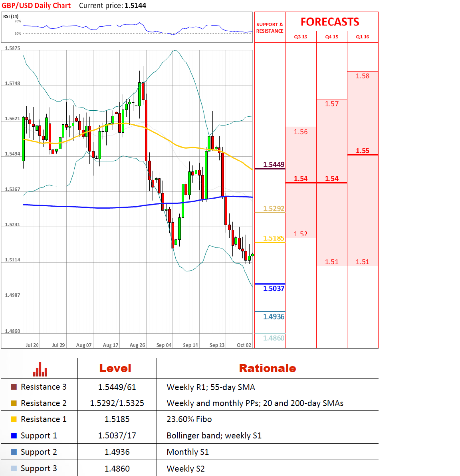Viewport: 460px width, 476px height.
Task: Click the level cell 1.5292/1.5325
Action: [117, 403]
